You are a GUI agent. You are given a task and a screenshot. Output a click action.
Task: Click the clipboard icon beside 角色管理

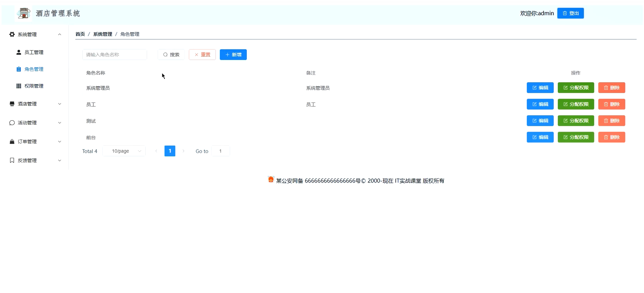click(19, 69)
